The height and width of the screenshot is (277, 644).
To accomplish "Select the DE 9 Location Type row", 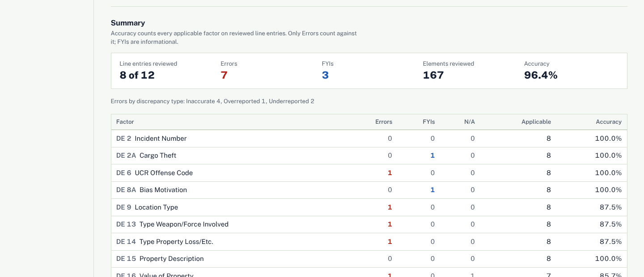I will coord(369,207).
